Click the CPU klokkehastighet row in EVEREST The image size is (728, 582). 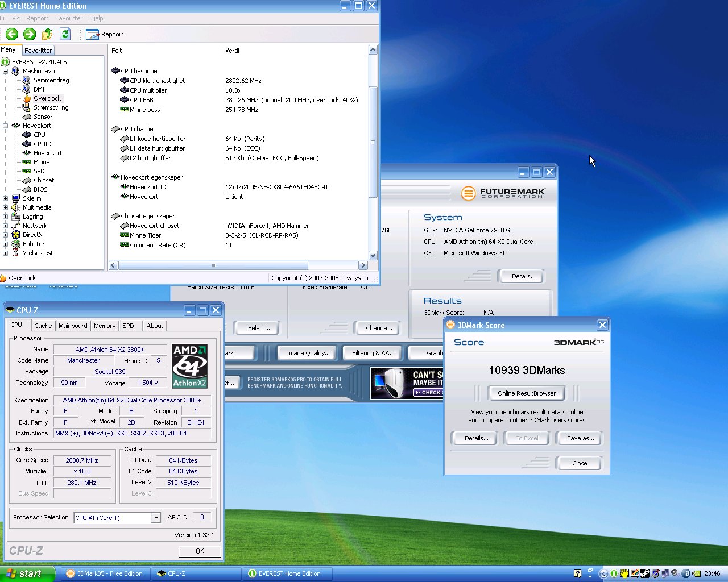239,81
